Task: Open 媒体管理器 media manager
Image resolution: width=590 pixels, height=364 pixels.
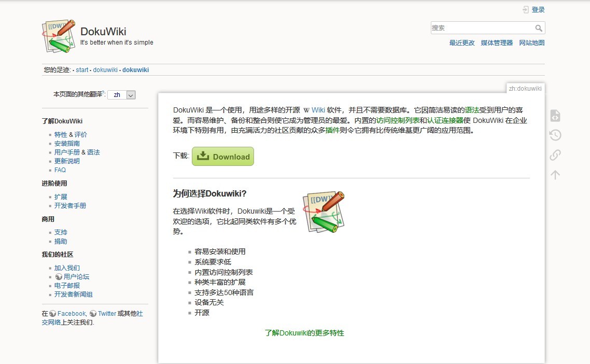Action: (497, 43)
